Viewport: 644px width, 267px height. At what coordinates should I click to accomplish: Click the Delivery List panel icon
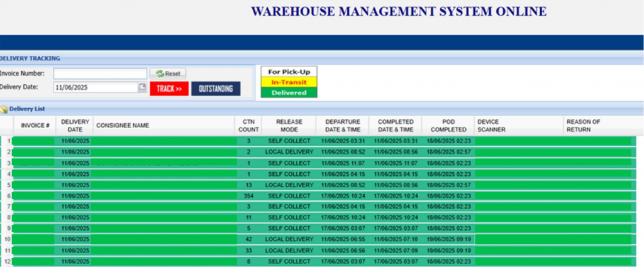coord(4,109)
